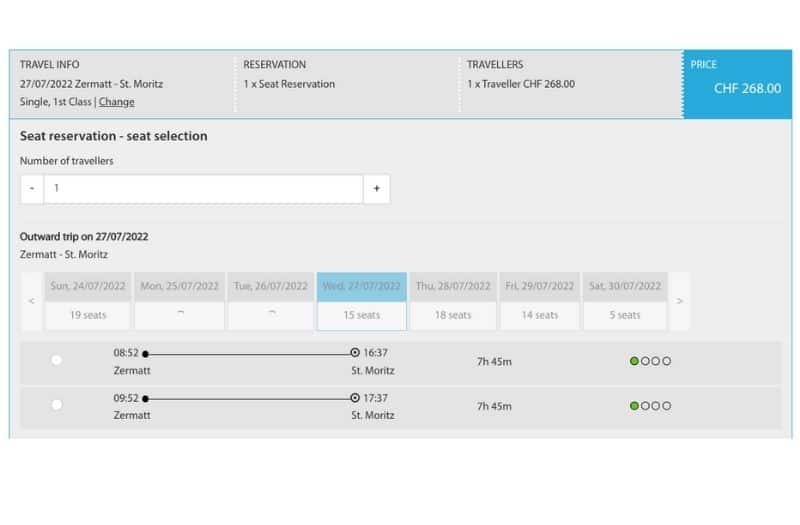The image size is (800, 525).
Task: Select Wed, 27/07/2022 date tab
Action: click(x=361, y=300)
